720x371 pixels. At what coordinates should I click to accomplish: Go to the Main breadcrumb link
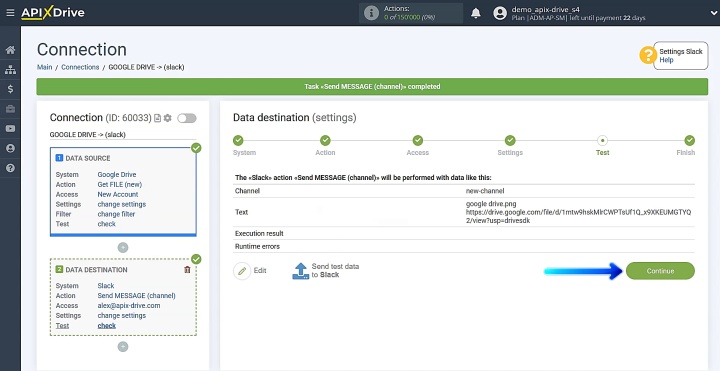pos(45,67)
